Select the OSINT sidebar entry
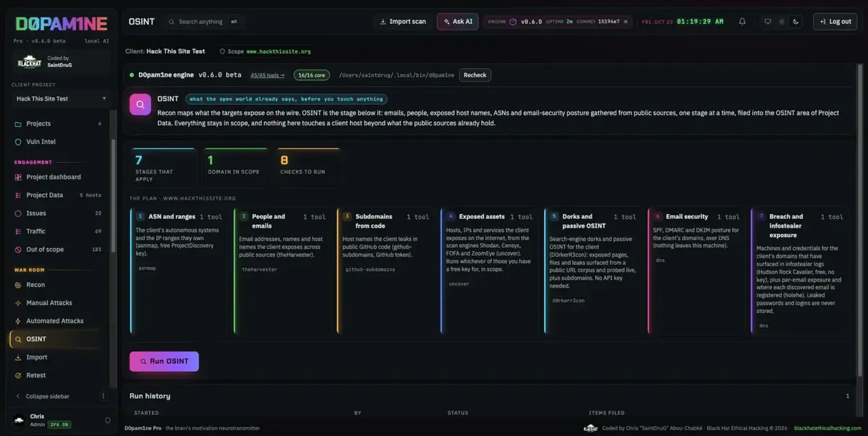Image resolution: width=868 pixels, height=436 pixels. [58, 339]
